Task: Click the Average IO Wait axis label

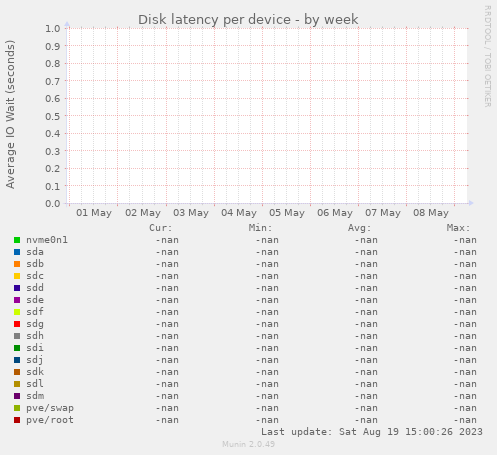Action: point(10,114)
